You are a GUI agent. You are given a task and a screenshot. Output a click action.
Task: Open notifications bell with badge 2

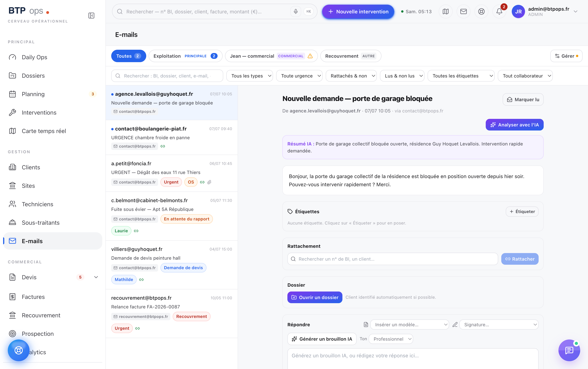(499, 11)
